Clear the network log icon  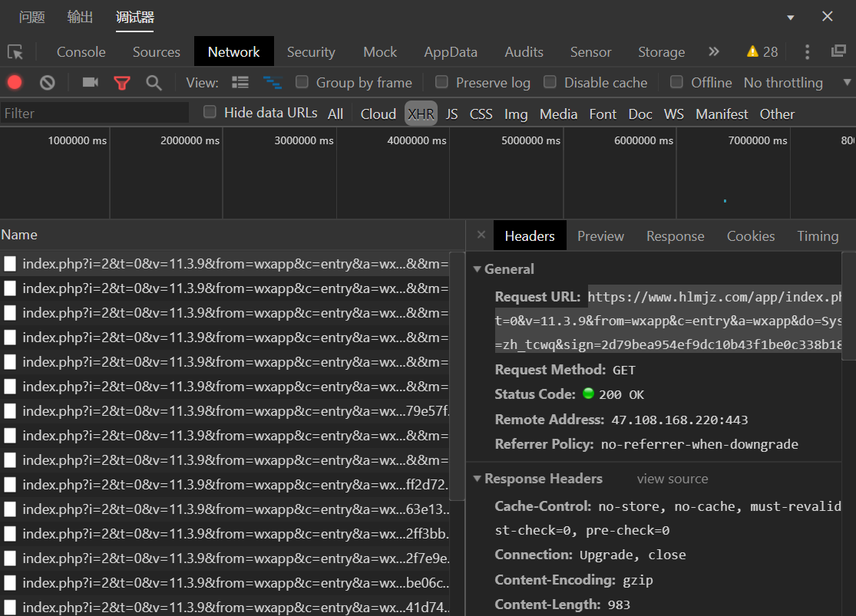tap(48, 82)
